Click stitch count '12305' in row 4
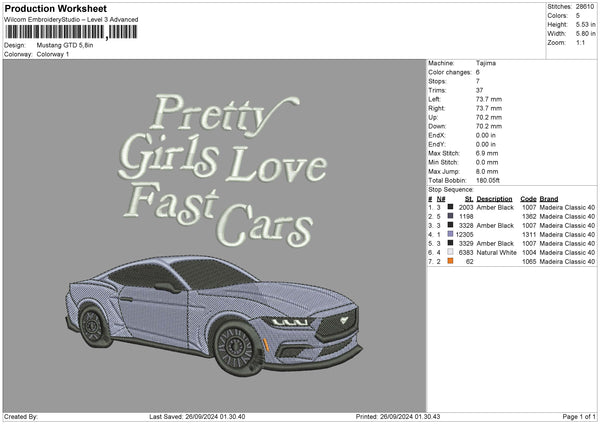The width and height of the screenshot is (600, 424). (465, 234)
